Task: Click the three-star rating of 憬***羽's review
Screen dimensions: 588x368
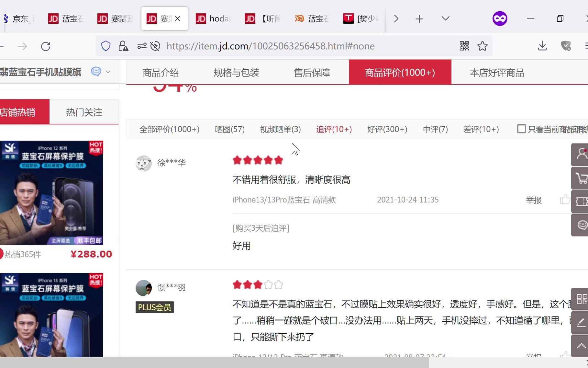Action: tap(258, 285)
